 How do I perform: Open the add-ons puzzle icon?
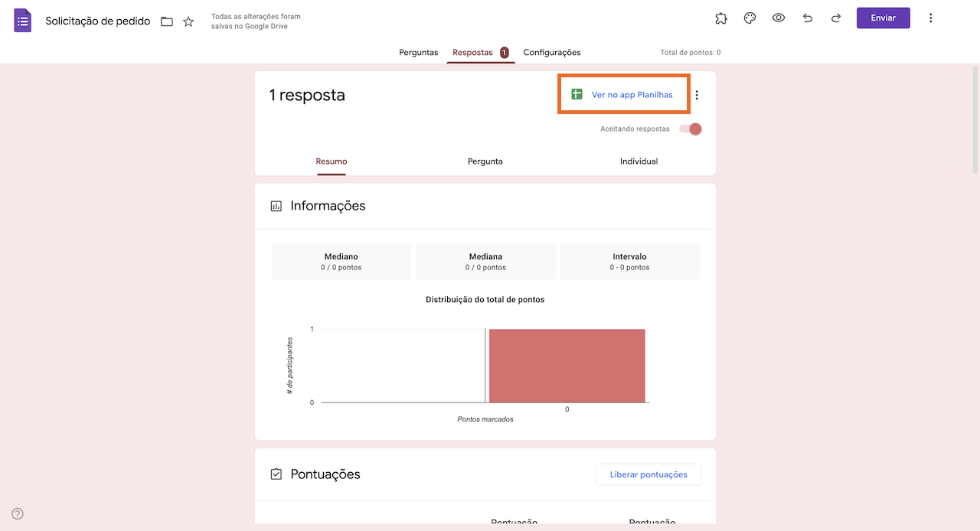(721, 18)
